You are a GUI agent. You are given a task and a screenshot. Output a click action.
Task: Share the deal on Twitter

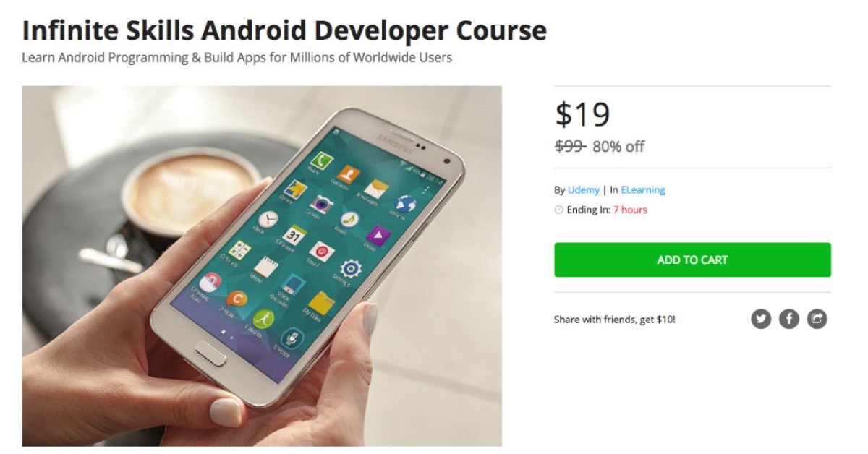(x=761, y=319)
